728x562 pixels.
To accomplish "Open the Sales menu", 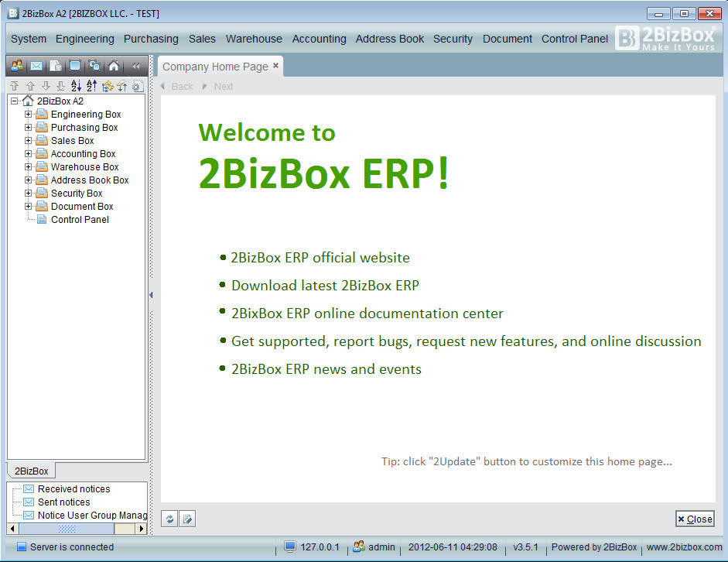I will click(x=202, y=39).
